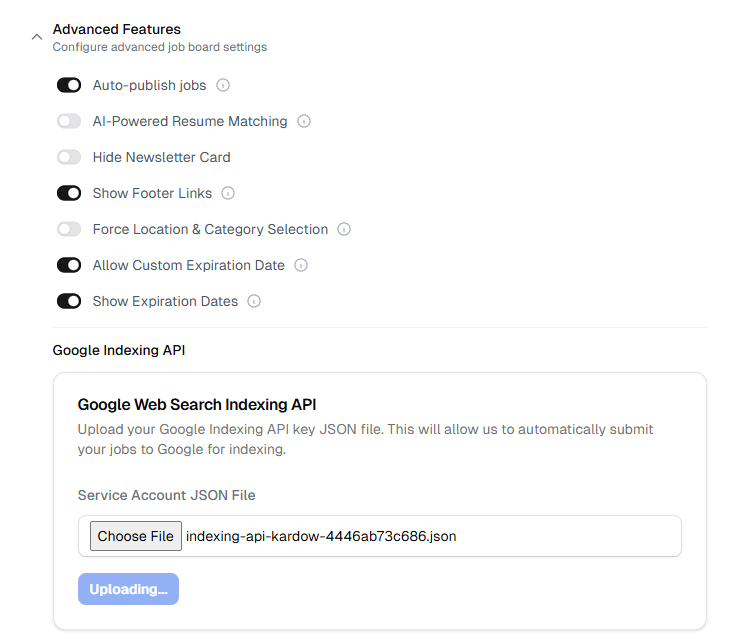Screen dimensions: 743x642
Task: Enable Force Location & Category Selection switch
Action: [69, 229]
